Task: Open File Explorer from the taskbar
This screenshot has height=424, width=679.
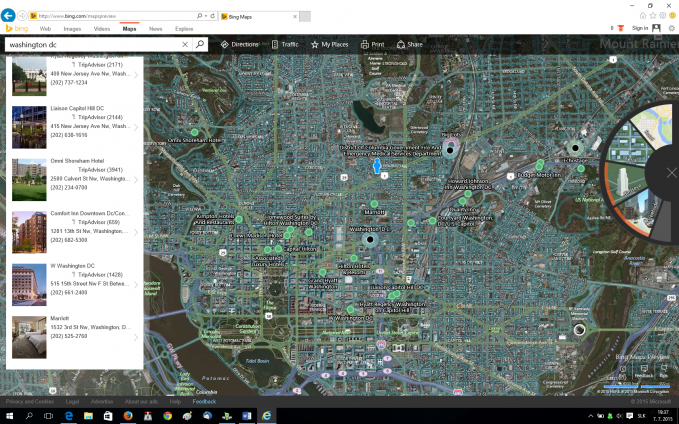Action: [88, 416]
